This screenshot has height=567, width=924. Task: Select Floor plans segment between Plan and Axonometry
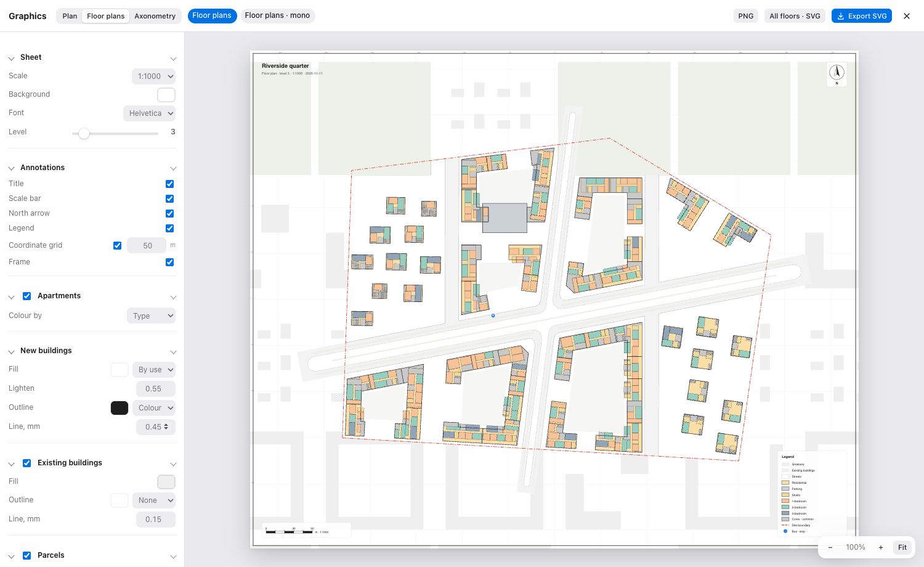[x=105, y=16]
